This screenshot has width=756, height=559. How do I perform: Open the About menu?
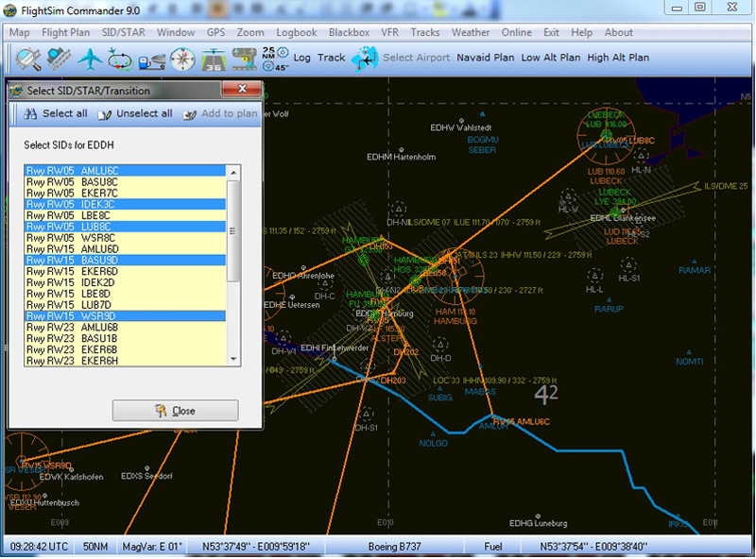pyautogui.click(x=619, y=33)
